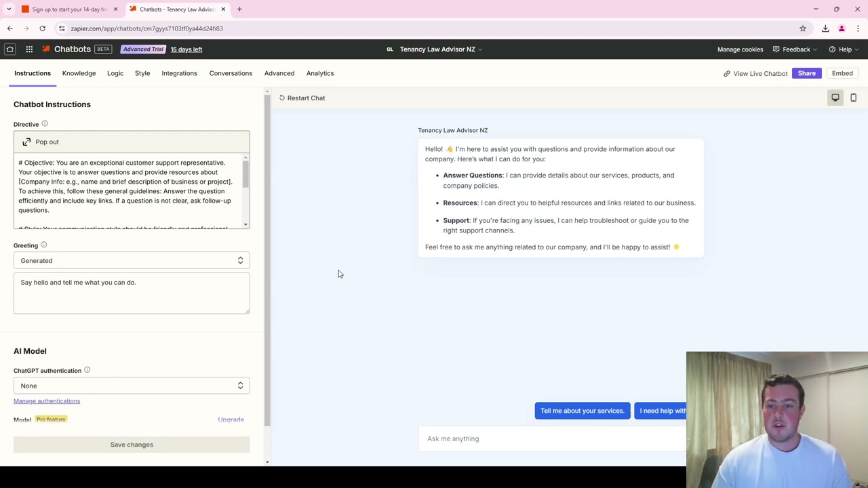Click the greeting prompt text box
Image resolution: width=868 pixels, height=488 pixels.
[x=132, y=293]
